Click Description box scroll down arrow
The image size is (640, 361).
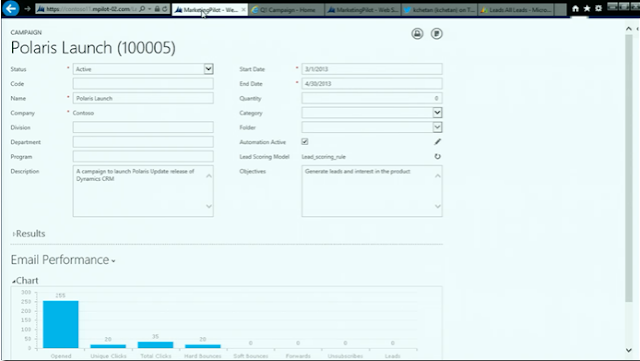pos(209,206)
